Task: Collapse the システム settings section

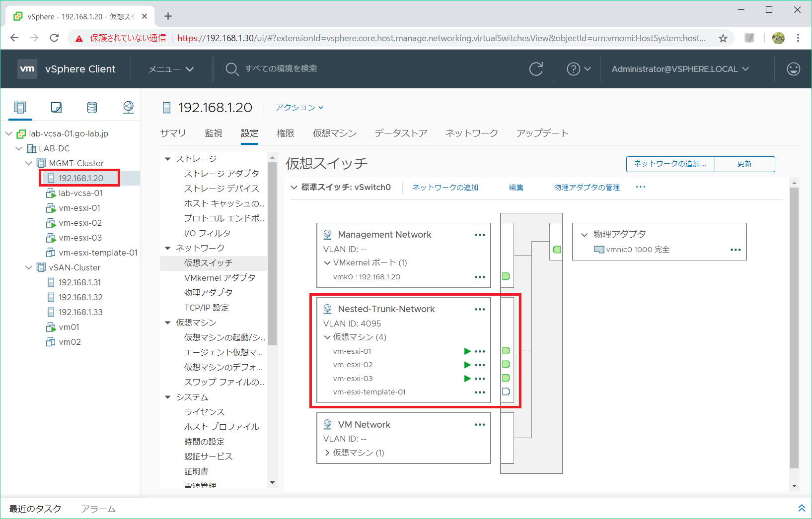Action: click(x=167, y=397)
